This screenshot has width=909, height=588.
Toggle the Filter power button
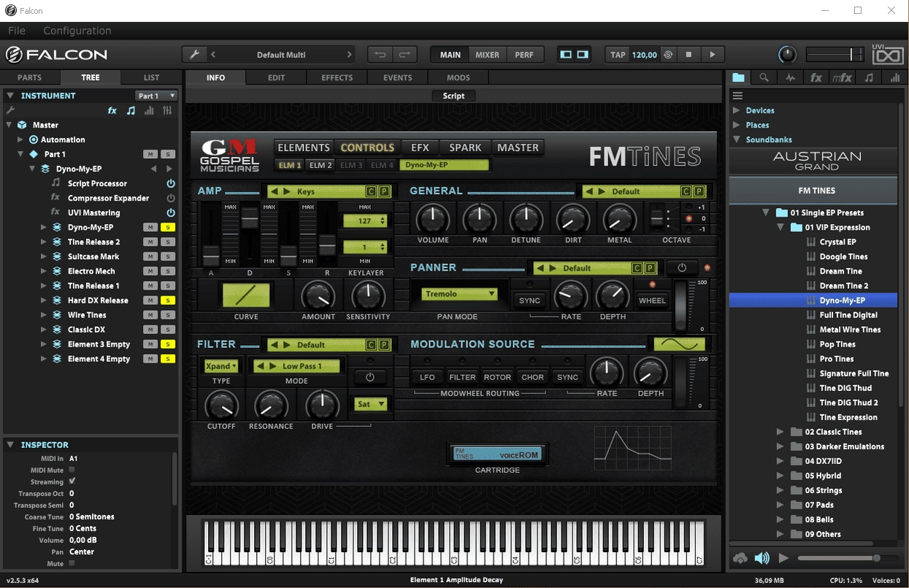pos(369,377)
